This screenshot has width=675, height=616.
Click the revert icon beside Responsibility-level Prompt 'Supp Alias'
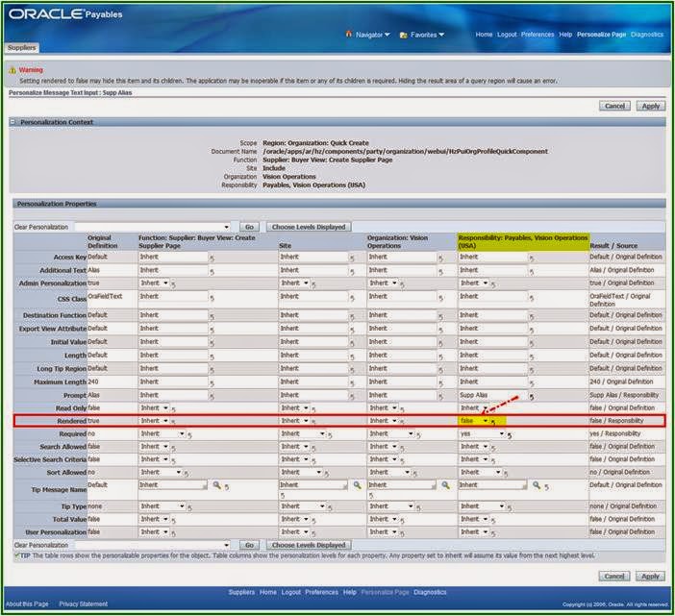click(532, 397)
